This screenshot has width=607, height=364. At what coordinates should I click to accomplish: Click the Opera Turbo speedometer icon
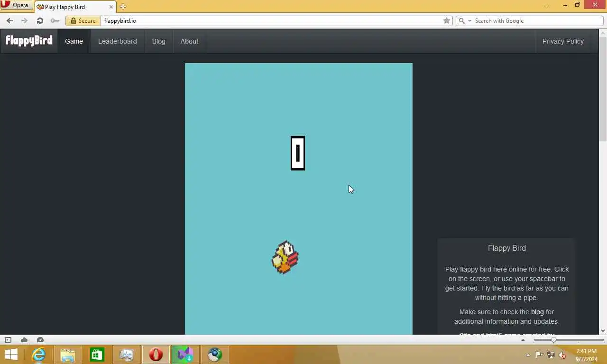pyautogui.click(x=40, y=340)
